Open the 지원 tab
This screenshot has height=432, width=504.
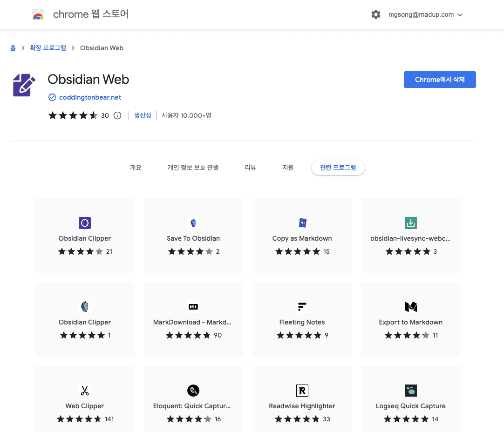click(288, 167)
